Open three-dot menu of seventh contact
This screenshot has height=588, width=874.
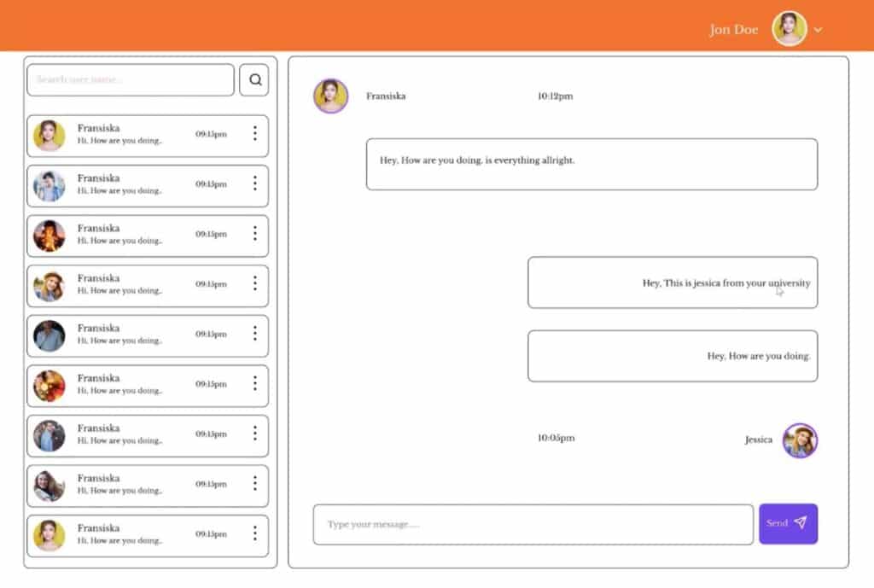click(x=254, y=434)
